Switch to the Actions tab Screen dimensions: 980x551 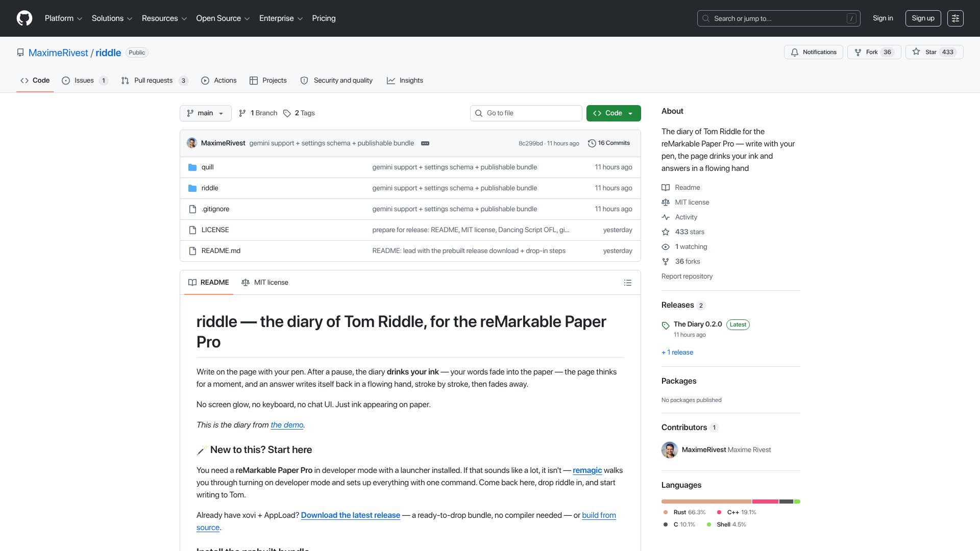tap(219, 81)
